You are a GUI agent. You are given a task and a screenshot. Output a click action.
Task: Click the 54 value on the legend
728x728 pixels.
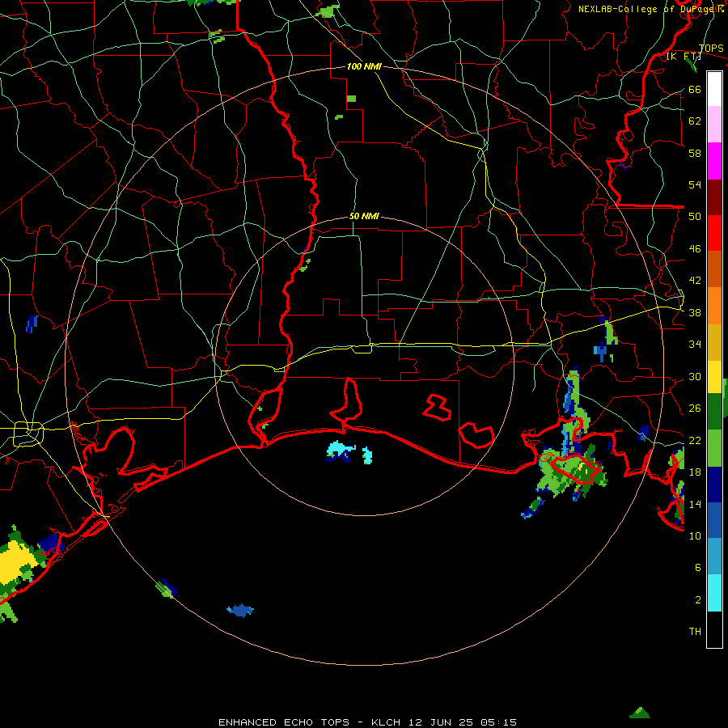click(695, 184)
